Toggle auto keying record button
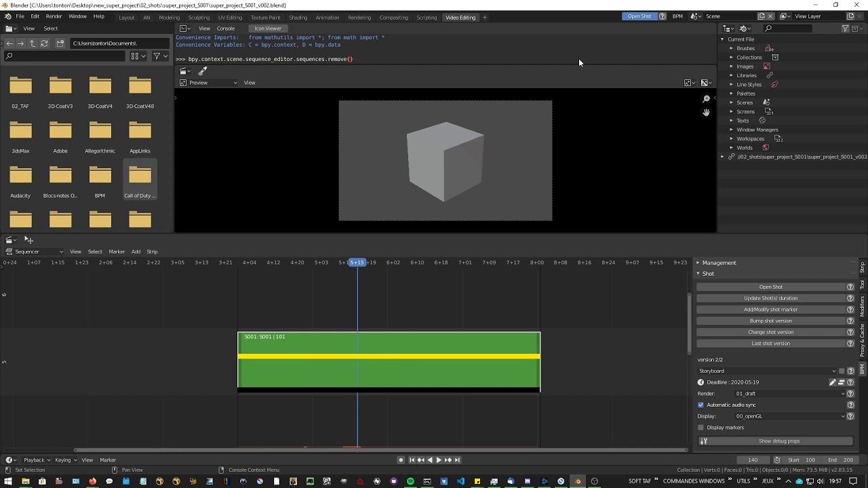The image size is (868, 488). pos(401,460)
